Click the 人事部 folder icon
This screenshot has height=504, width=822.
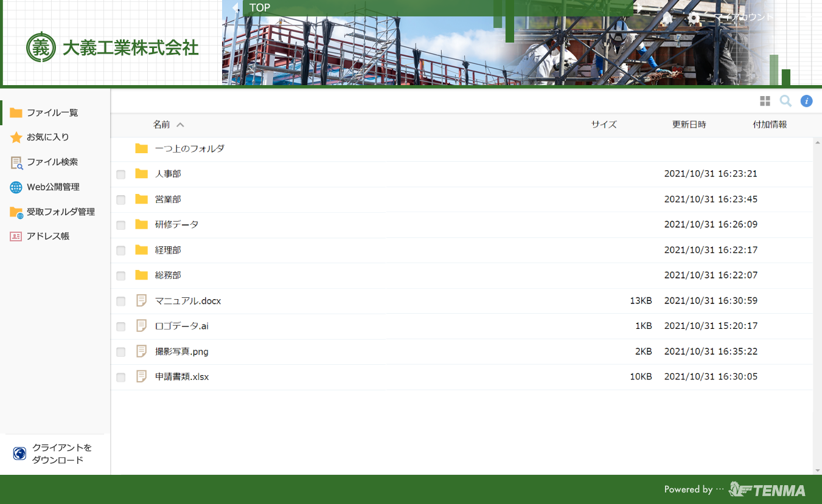142,174
